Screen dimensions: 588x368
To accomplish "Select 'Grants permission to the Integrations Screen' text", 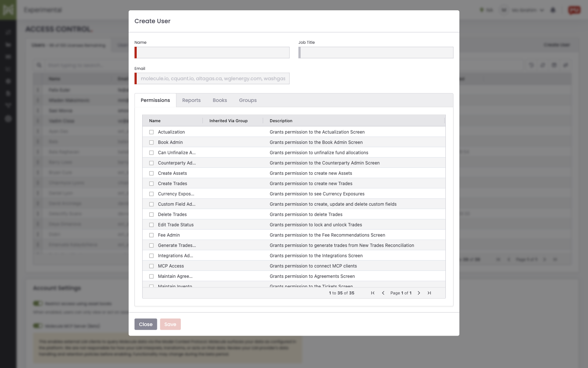I will pyautogui.click(x=316, y=256).
